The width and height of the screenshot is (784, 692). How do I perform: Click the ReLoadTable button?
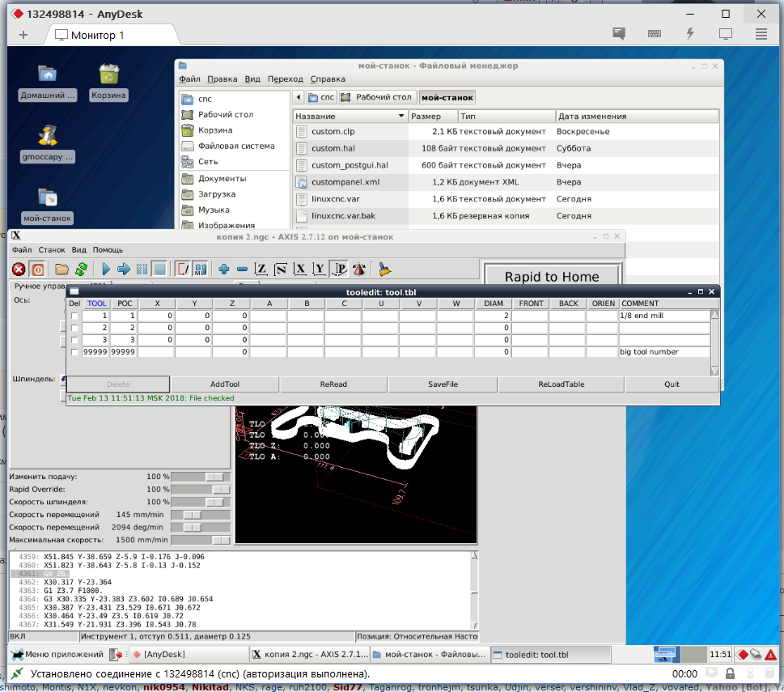point(561,384)
